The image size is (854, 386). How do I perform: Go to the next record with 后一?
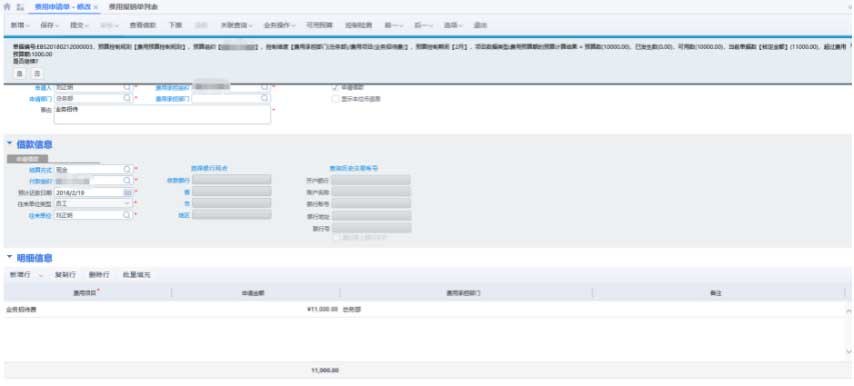click(423, 25)
